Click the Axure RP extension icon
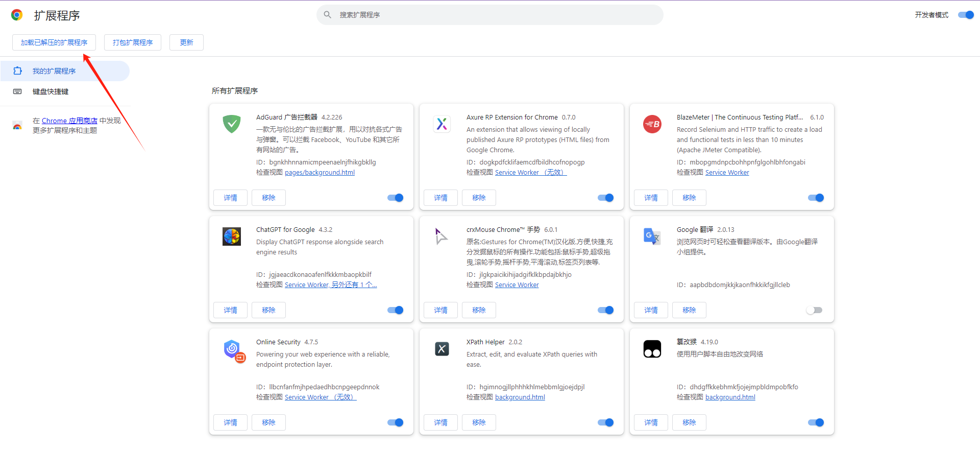The width and height of the screenshot is (980, 472). (x=442, y=124)
